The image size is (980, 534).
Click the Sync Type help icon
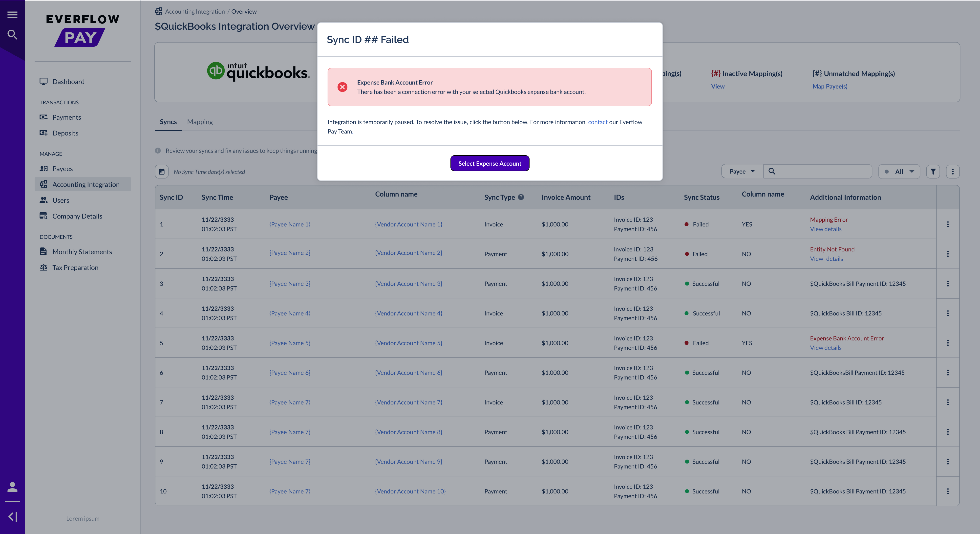521,197
